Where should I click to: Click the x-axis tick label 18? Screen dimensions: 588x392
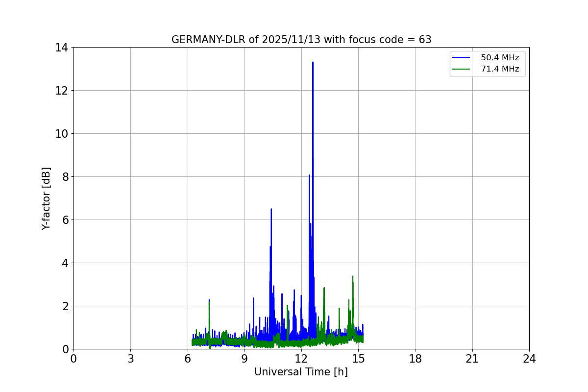tap(416, 359)
